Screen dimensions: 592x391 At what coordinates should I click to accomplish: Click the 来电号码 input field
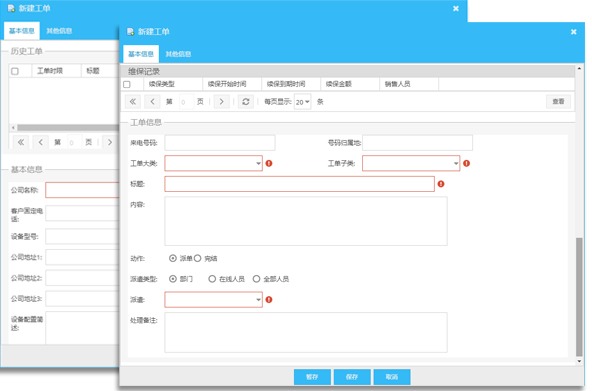220,143
